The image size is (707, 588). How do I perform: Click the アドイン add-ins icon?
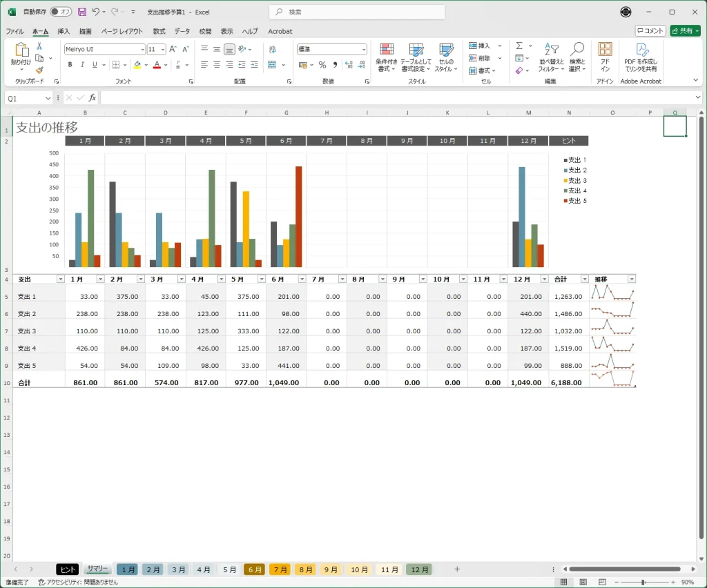point(605,57)
